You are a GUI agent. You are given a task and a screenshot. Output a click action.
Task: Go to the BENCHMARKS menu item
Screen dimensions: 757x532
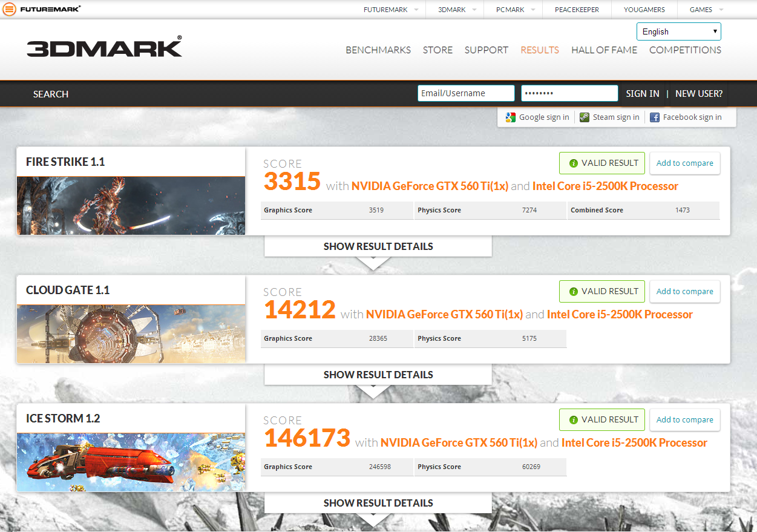coord(378,50)
